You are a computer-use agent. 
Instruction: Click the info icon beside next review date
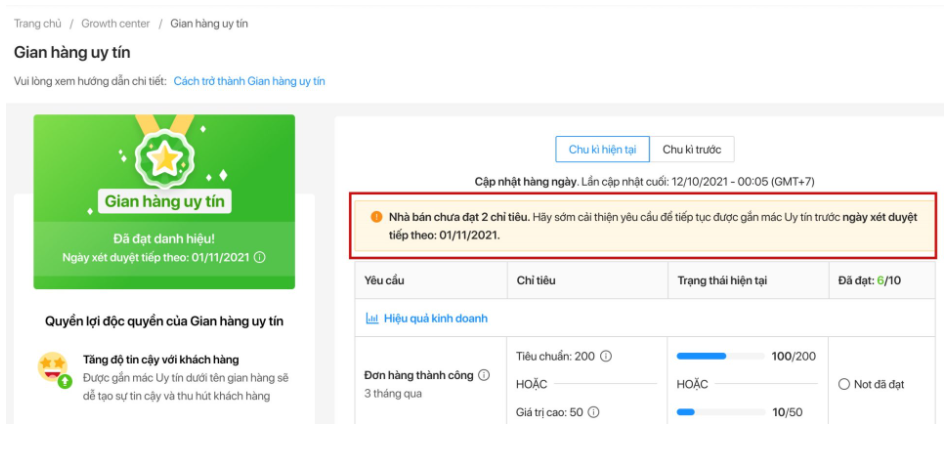[x=260, y=257]
